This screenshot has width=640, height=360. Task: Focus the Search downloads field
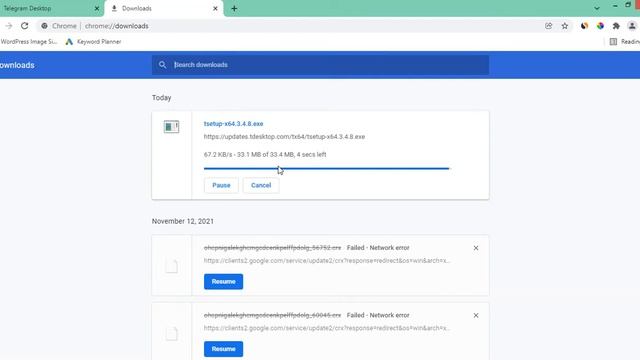pos(320,65)
